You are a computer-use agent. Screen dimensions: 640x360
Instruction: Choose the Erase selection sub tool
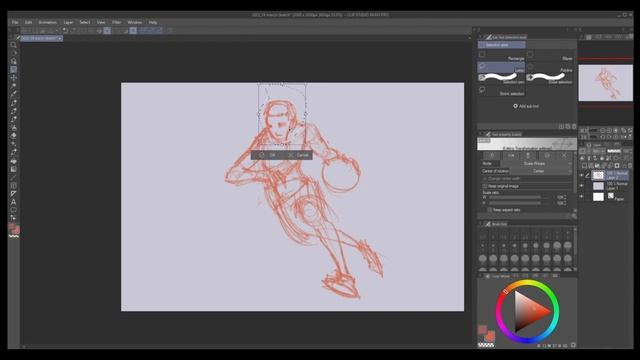pos(550,79)
